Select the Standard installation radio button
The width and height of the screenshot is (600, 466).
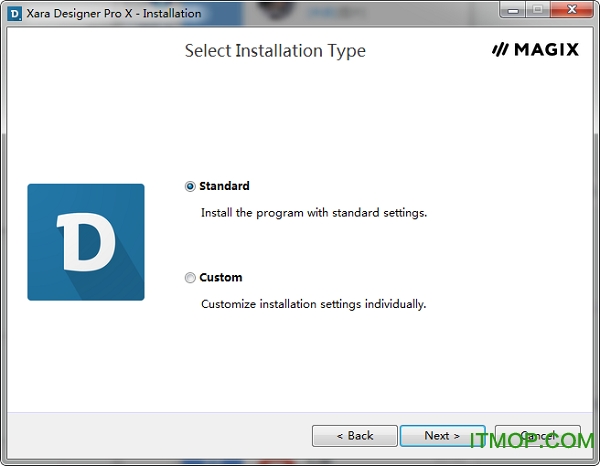(190, 186)
